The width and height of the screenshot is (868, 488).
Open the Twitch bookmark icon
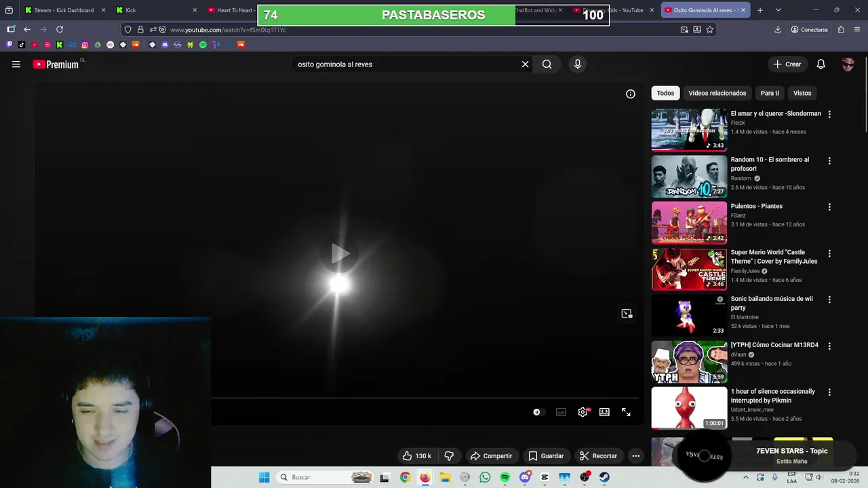coord(9,45)
